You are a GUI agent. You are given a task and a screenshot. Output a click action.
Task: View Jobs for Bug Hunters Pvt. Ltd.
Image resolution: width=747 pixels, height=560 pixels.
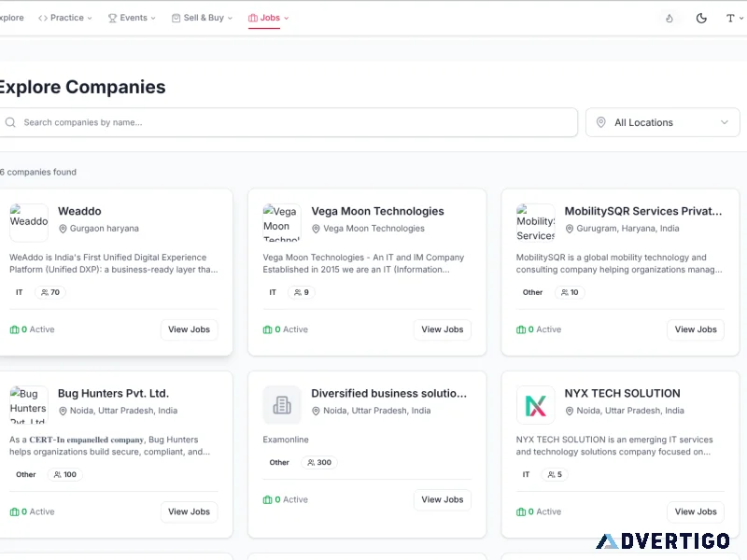click(x=190, y=511)
